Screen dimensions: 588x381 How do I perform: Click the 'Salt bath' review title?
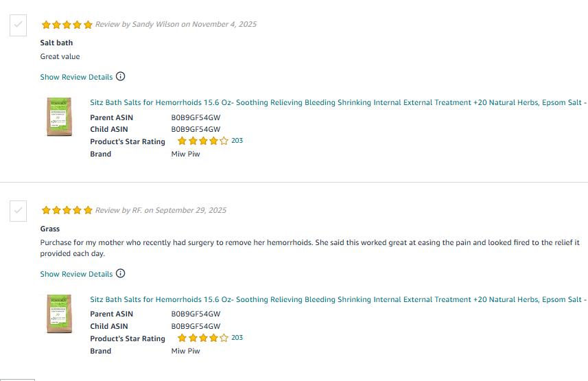click(x=56, y=43)
